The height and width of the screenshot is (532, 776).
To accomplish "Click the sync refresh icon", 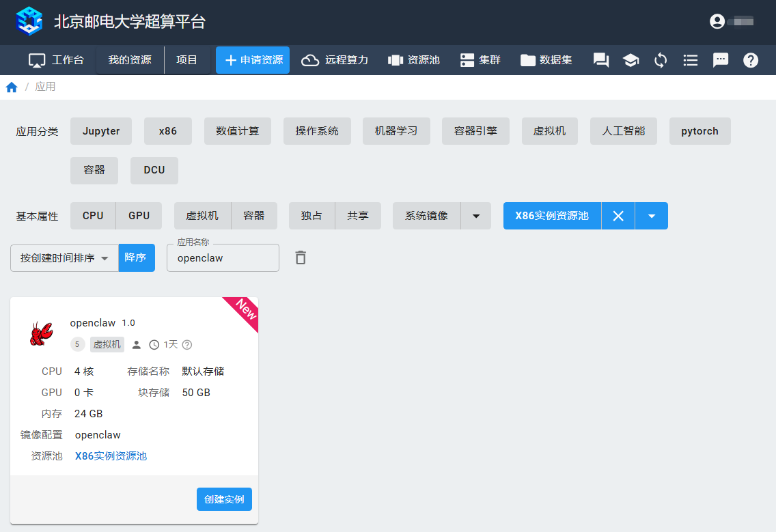I will 661,60.
